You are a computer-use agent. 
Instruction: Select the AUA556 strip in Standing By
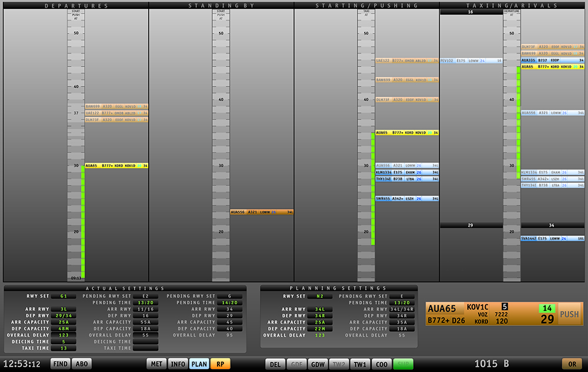tap(262, 212)
